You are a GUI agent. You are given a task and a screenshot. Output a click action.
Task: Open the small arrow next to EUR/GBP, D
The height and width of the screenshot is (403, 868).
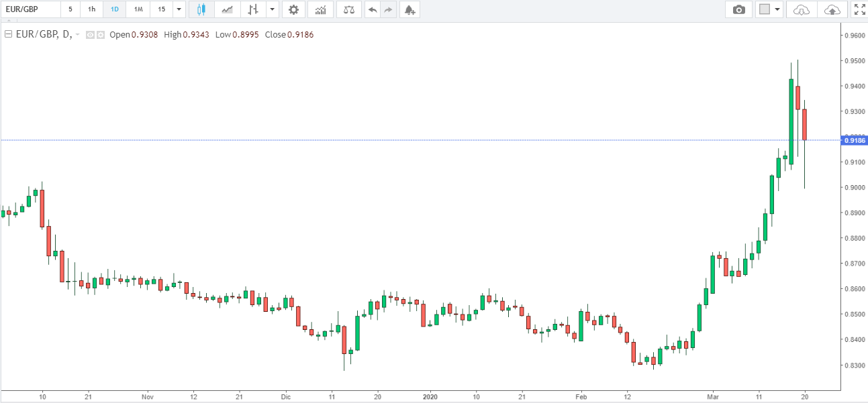[78, 34]
